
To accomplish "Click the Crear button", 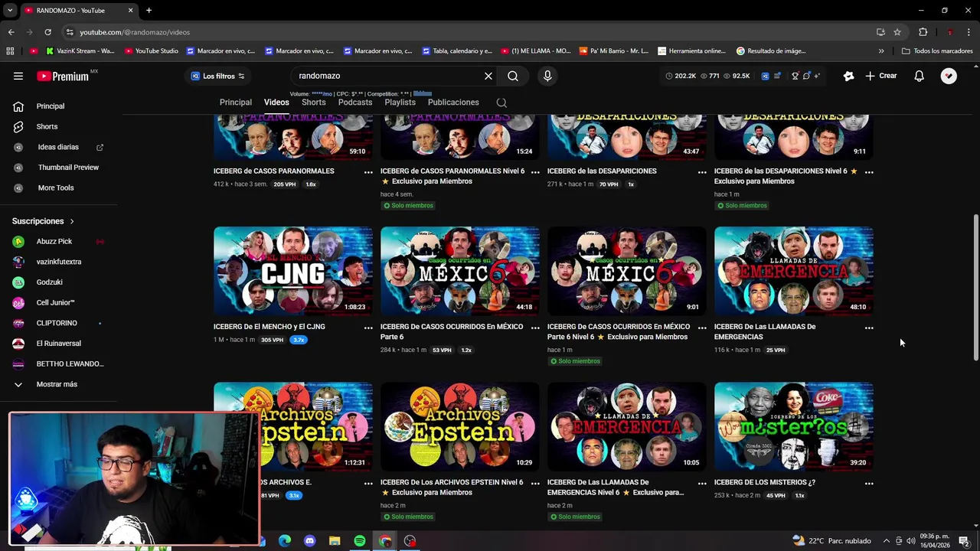I will click(881, 76).
